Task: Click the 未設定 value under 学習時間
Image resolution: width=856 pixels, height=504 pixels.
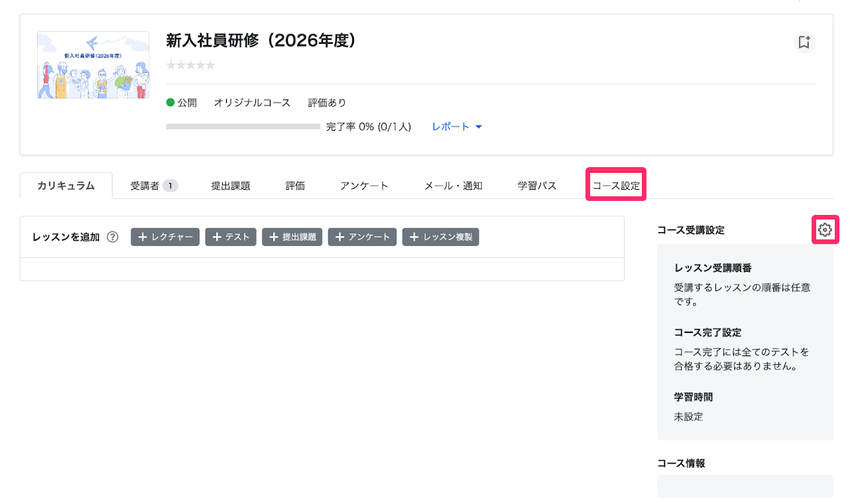Action: pos(688,417)
